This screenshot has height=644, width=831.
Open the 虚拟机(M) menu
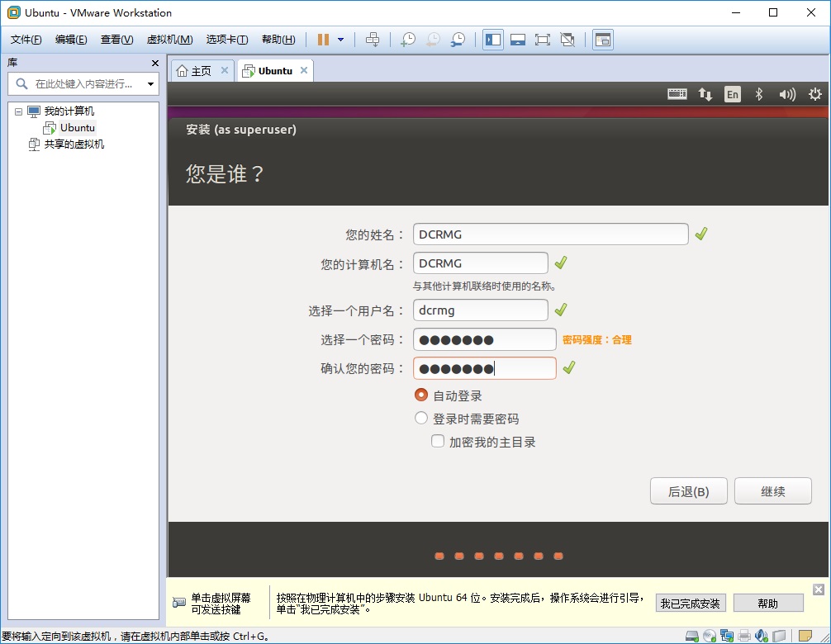(169, 40)
